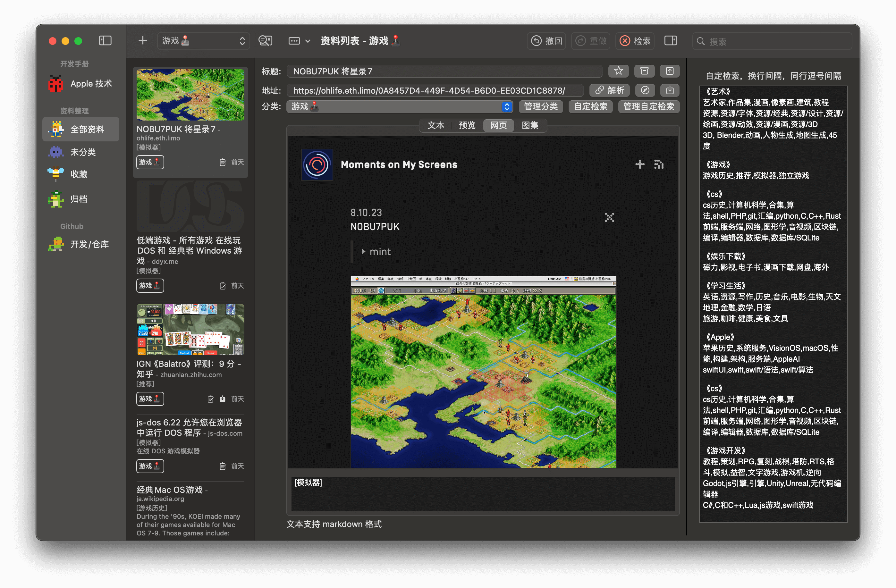Open the search-chat bubble icon in toolbar
The image size is (896, 588).
pyautogui.click(x=266, y=41)
